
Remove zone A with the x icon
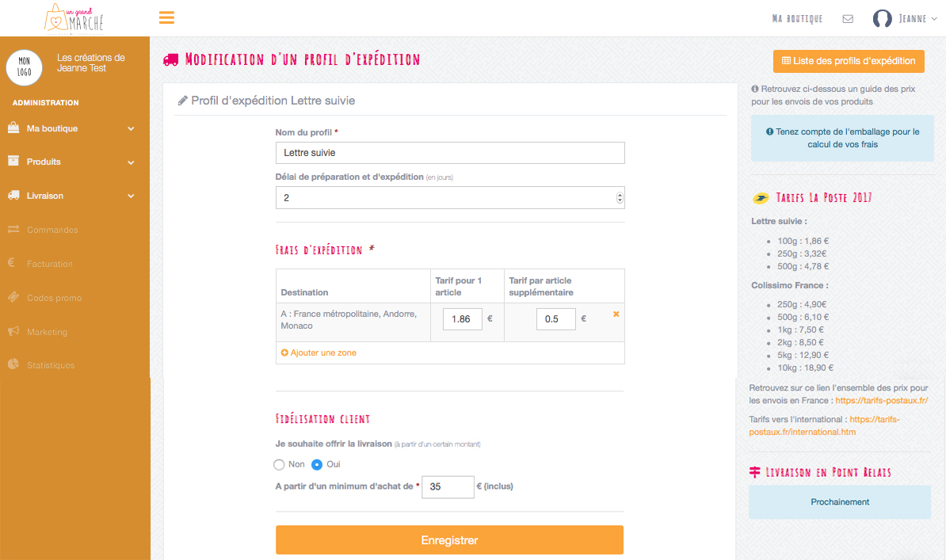[616, 314]
